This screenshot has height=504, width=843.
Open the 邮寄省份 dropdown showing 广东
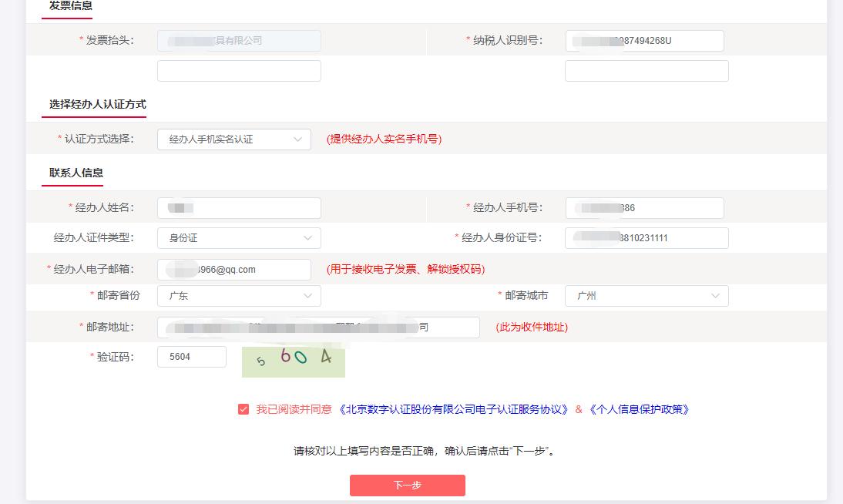pos(238,296)
